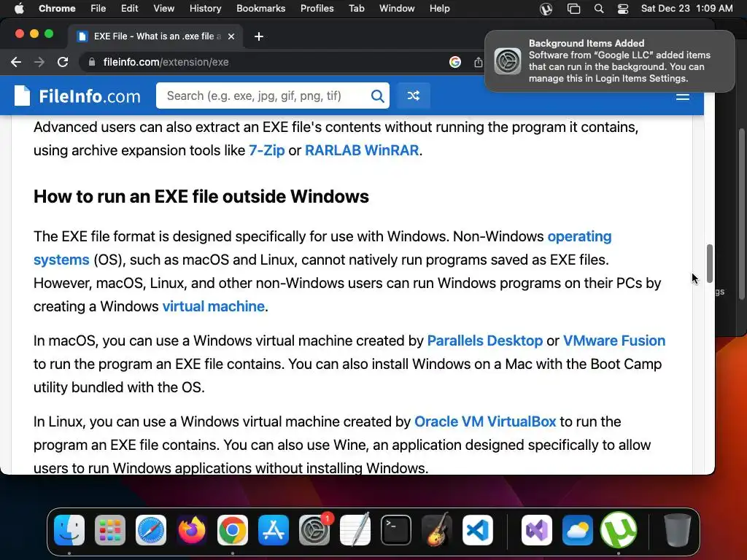This screenshot has width=747, height=560.
Task: Open System Settings in the Dock
Action: pyautogui.click(x=314, y=530)
